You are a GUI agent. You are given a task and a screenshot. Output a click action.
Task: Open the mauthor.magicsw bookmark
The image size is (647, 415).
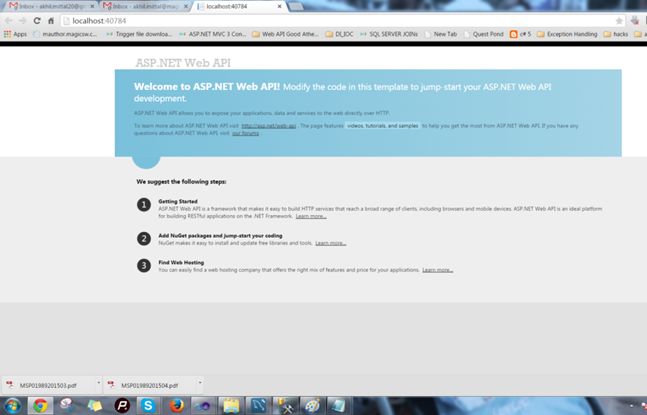click(x=65, y=34)
